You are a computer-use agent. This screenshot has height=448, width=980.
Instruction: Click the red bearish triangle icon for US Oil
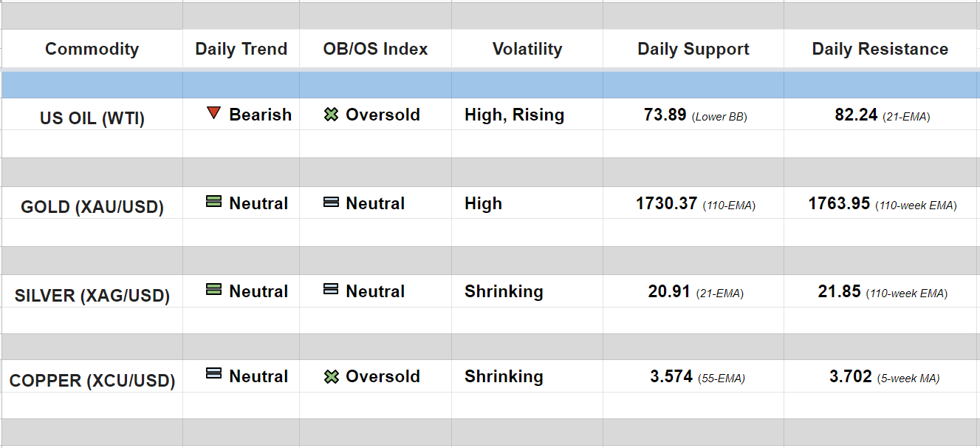[213, 113]
